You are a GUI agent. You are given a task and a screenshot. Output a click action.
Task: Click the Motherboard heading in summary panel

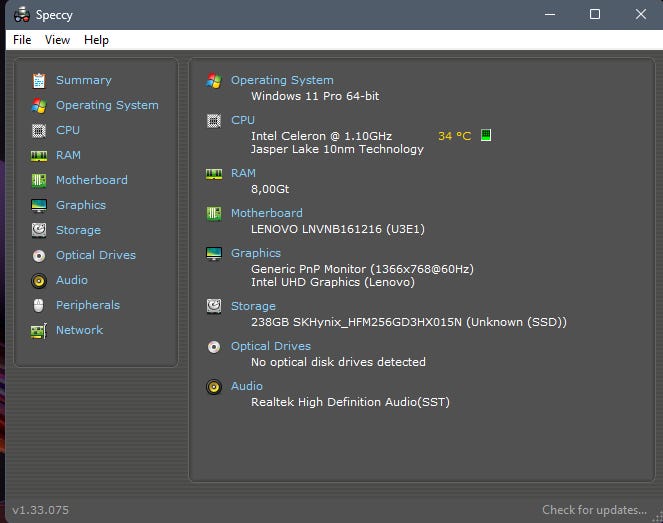pyautogui.click(x=266, y=213)
